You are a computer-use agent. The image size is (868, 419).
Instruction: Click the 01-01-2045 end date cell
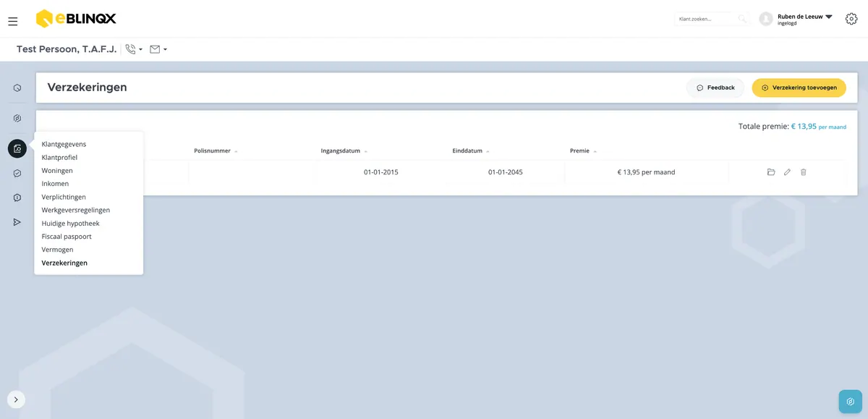[x=506, y=172]
